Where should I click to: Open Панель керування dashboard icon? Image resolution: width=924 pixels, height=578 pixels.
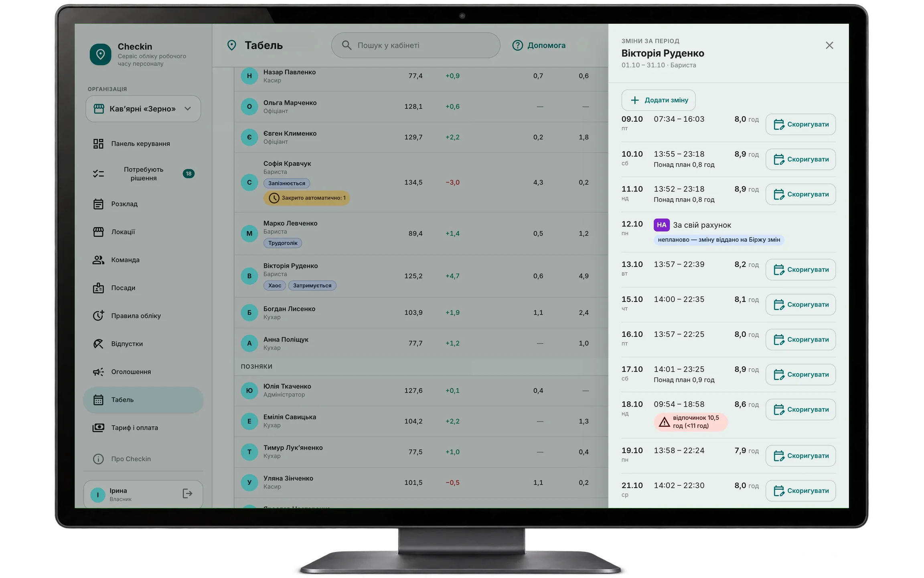[x=98, y=144]
